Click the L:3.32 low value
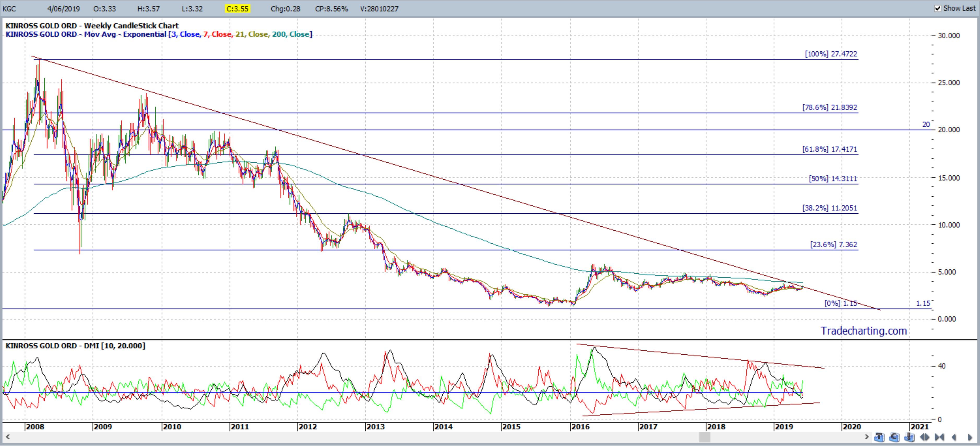 point(192,9)
